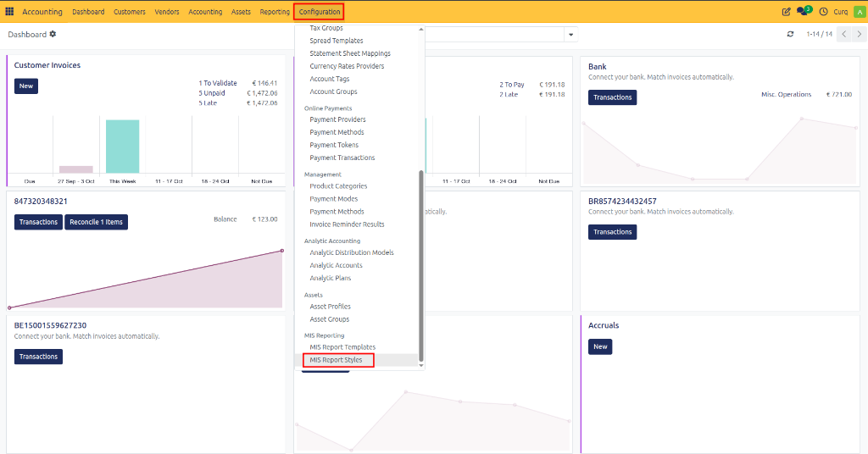Go to previous page arrow
868x454 pixels.
click(x=843, y=34)
